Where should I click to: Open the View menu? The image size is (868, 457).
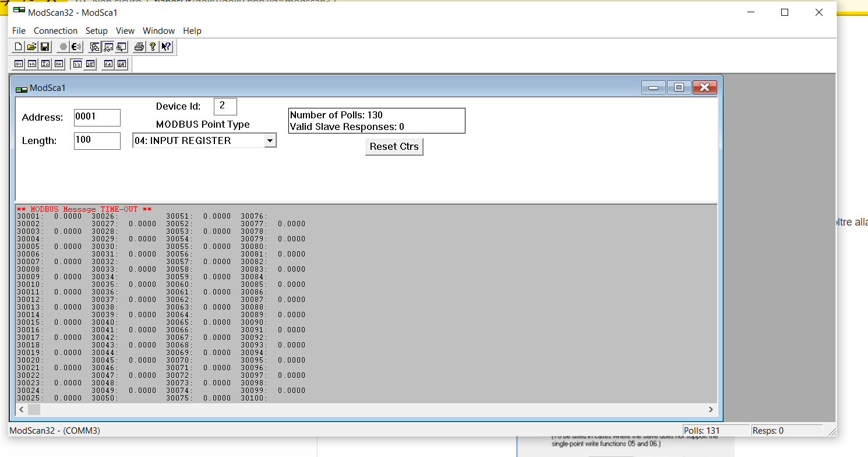pyautogui.click(x=125, y=31)
